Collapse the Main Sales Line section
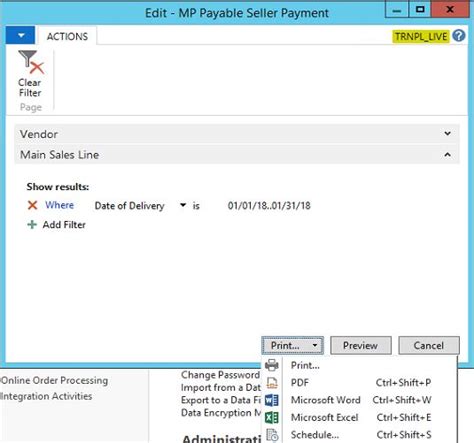 pos(447,155)
